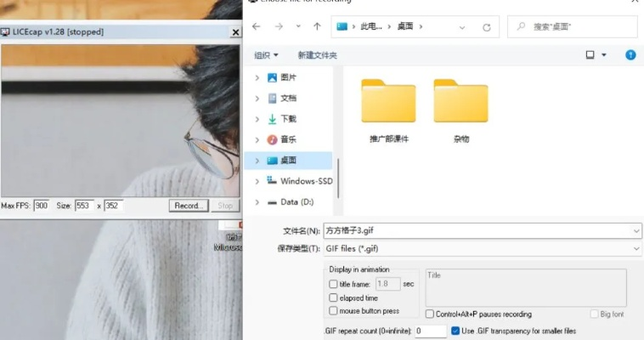Toggle the mouse button press checkbox

tap(333, 311)
